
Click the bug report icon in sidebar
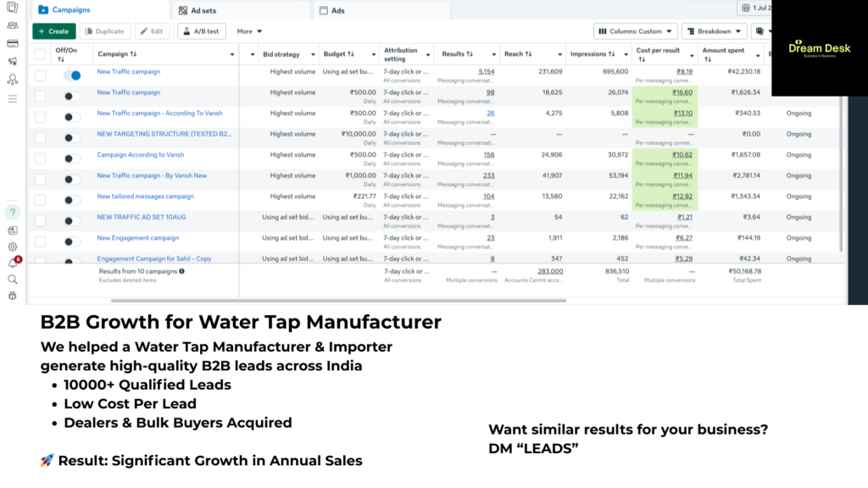tap(13, 296)
